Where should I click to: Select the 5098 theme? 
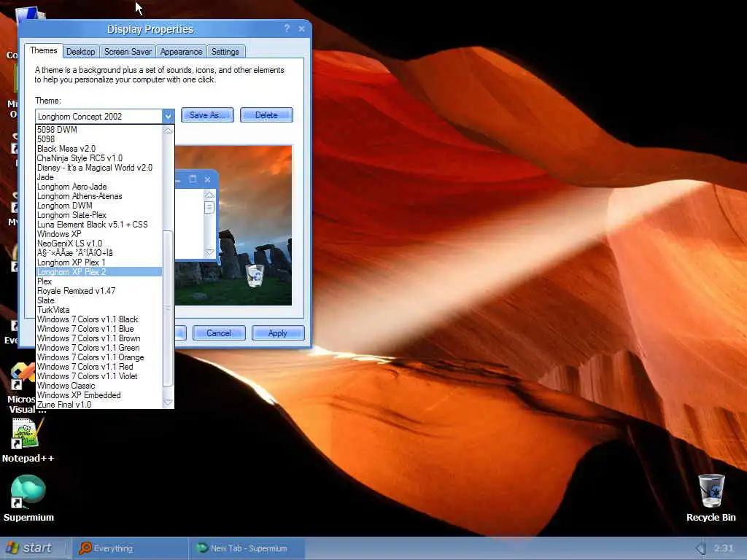point(99,139)
